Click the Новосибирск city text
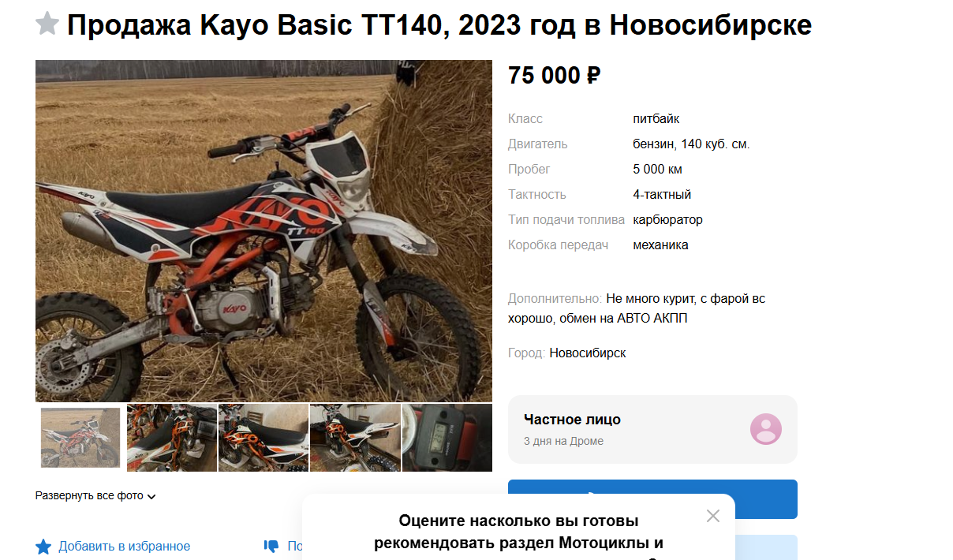The image size is (953, 560). click(588, 353)
